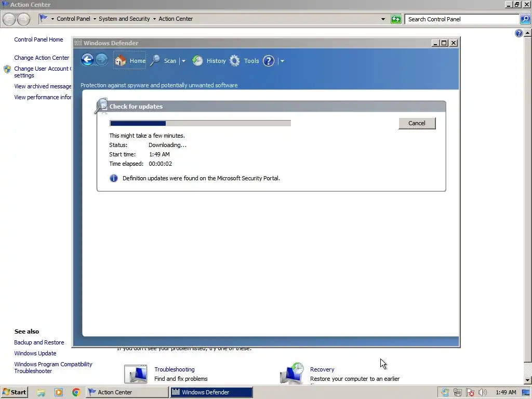The image size is (532, 399).
Task: Click the Windows Defender forward arrow
Action: click(x=101, y=60)
